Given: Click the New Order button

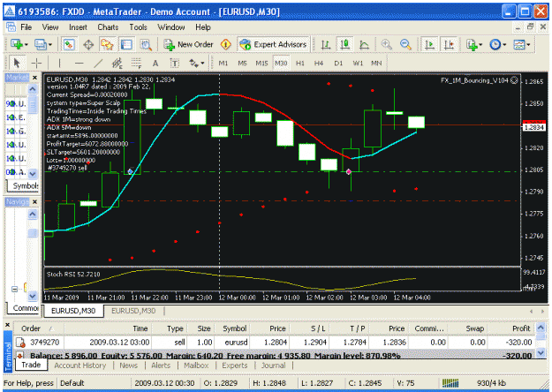Looking at the screenshot, I should 188,45.
